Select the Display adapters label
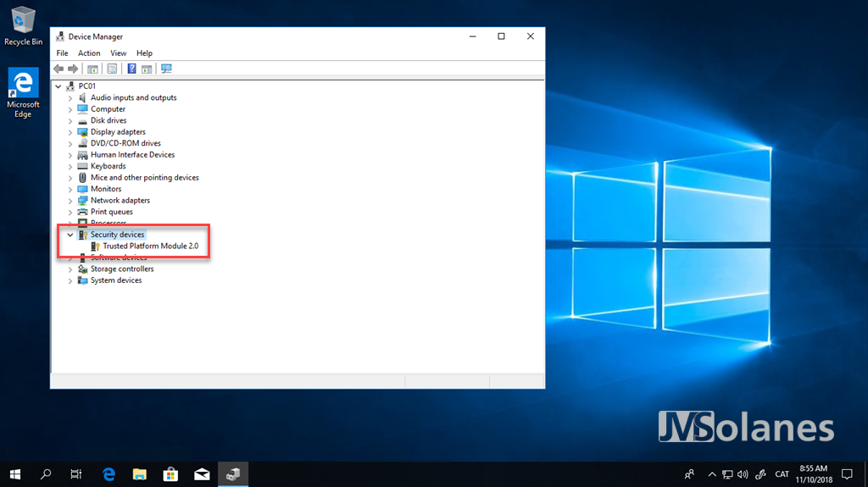This screenshot has width=868, height=487. pos(118,132)
